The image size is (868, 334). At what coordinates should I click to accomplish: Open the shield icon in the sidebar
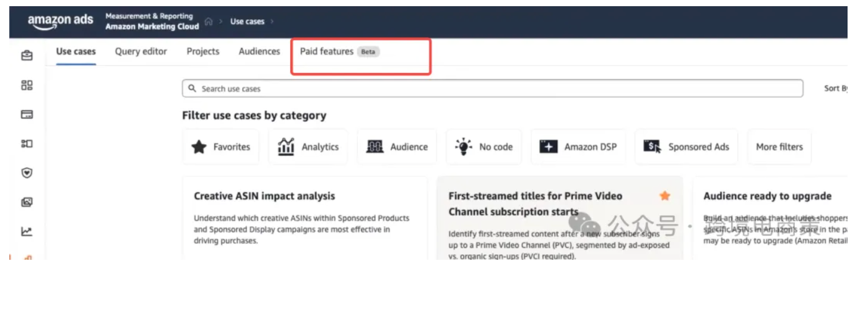coord(27,173)
